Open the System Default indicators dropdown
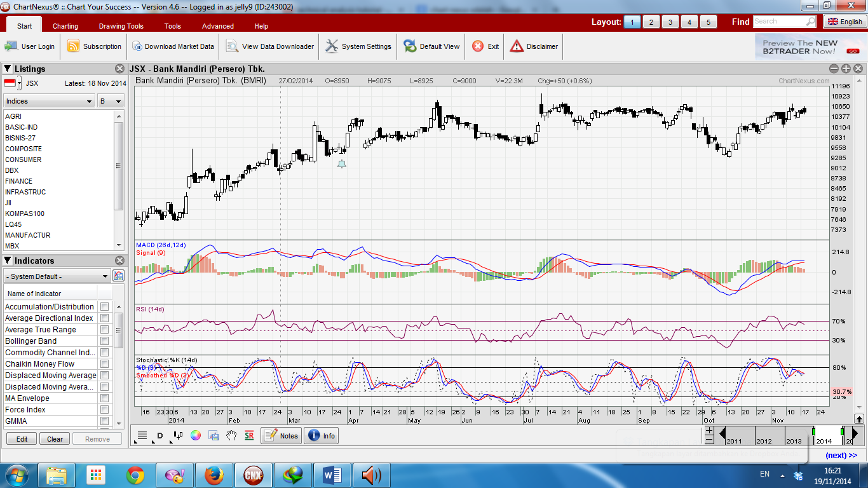The height and width of the screenshot is (488, 868). [56, 276]
